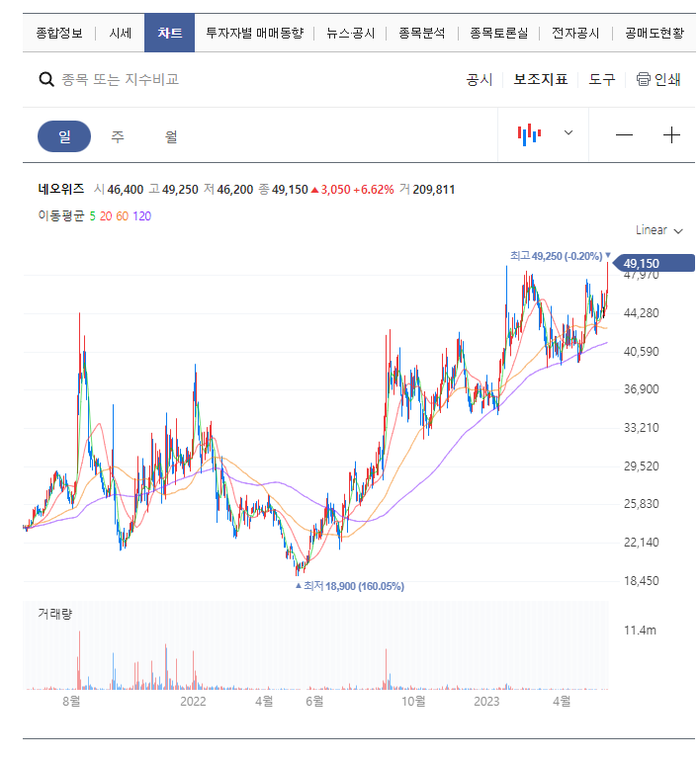
Task: Select the 주 weekly period
Action: 118,136
